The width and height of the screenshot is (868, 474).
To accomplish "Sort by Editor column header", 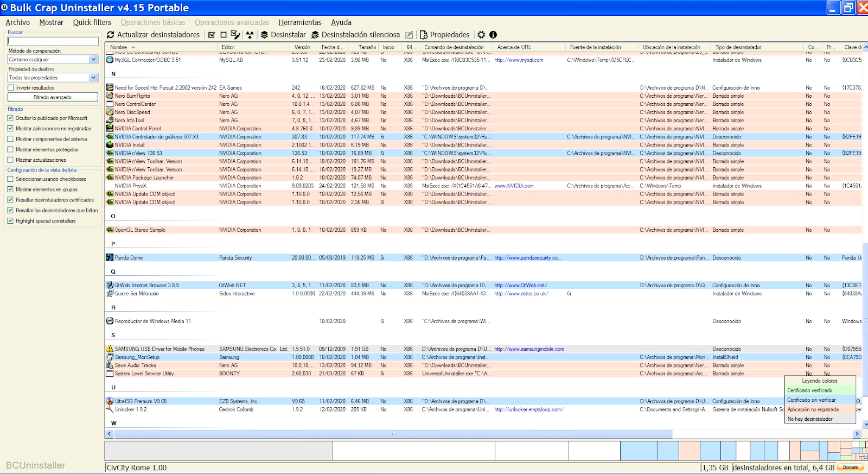I will click(x=253, y=47).
